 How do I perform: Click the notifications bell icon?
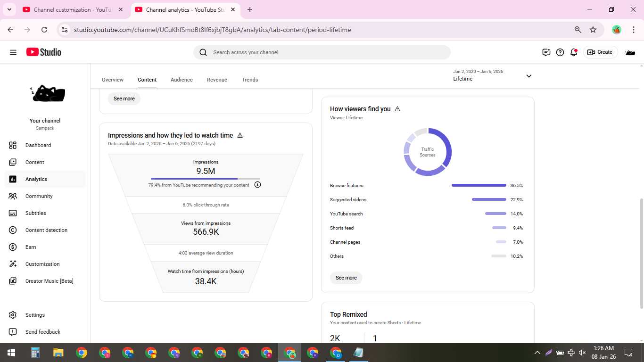(x=574, y=52)
